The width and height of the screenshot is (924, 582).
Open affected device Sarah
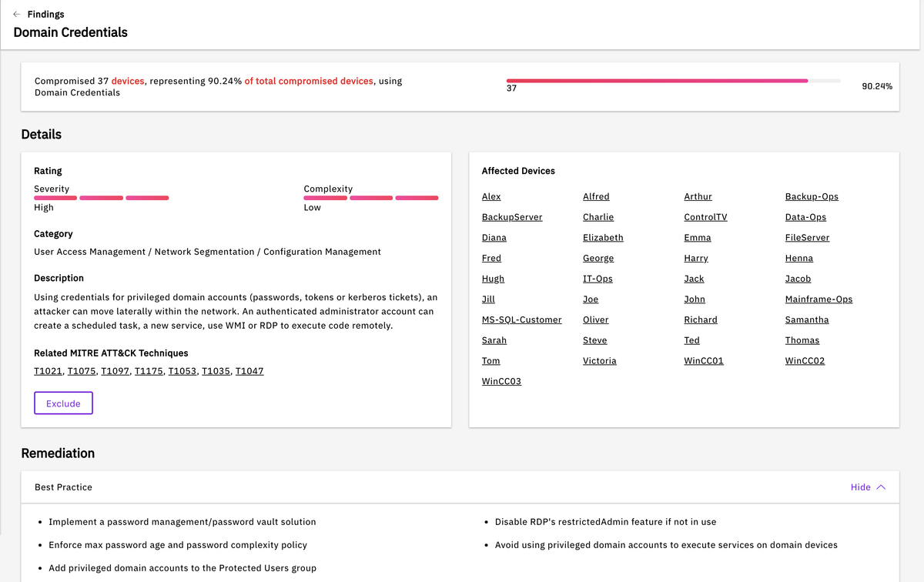494,340
